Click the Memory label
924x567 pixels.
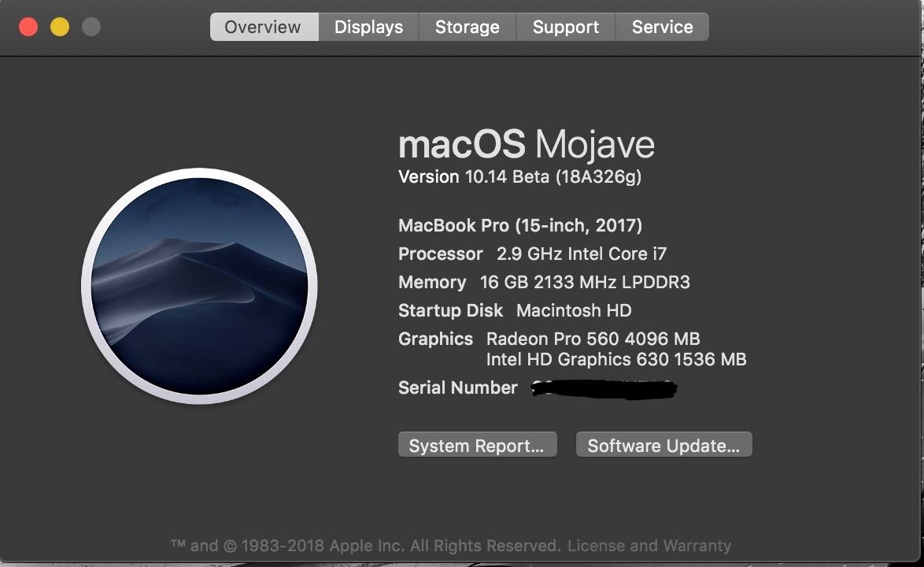[433, 283]
